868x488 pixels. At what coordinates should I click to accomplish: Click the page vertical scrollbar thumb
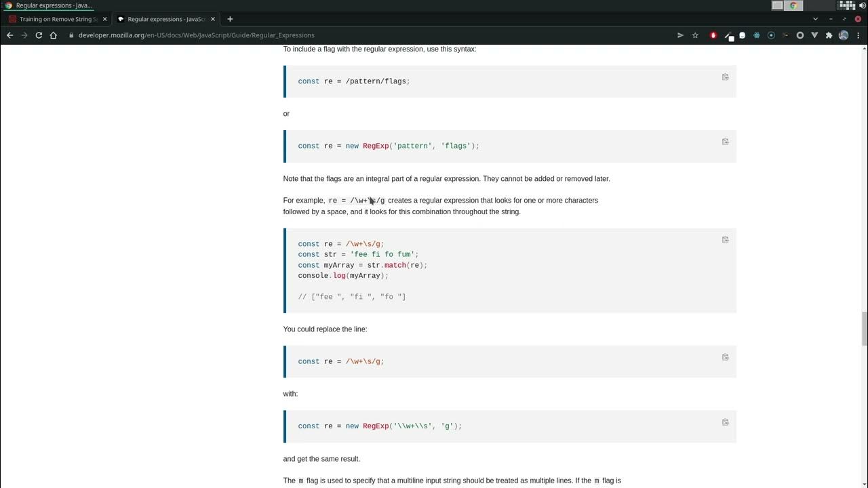(x=864, y=329)
